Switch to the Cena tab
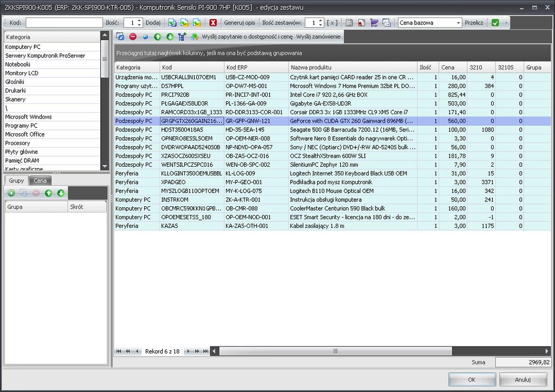Image resolution: width=555 pixels, height=392 pixels. [40, 180]
